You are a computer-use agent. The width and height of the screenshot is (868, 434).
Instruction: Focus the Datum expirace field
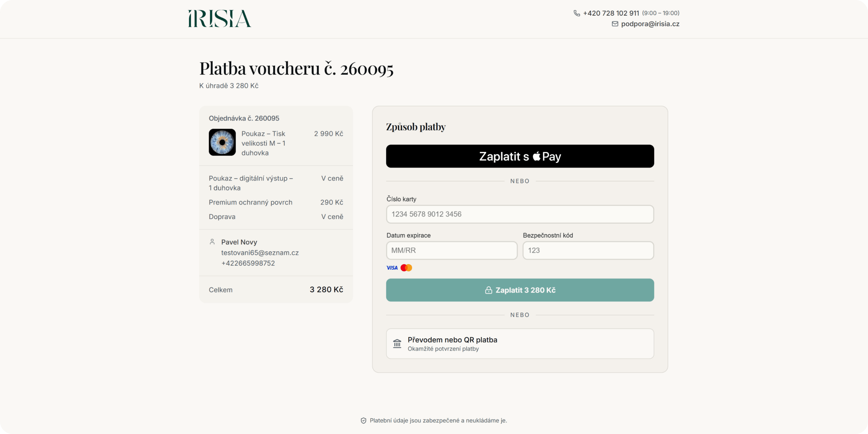coord(451,250)
